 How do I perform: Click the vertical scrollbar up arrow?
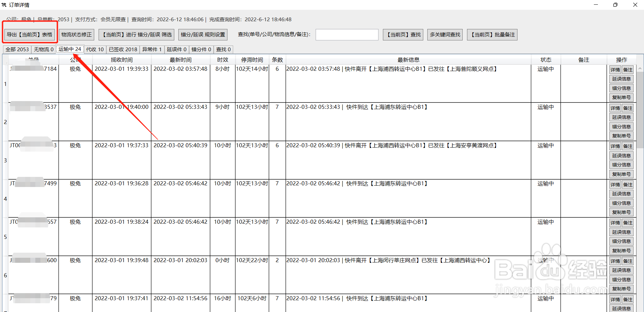coord(640,68)
